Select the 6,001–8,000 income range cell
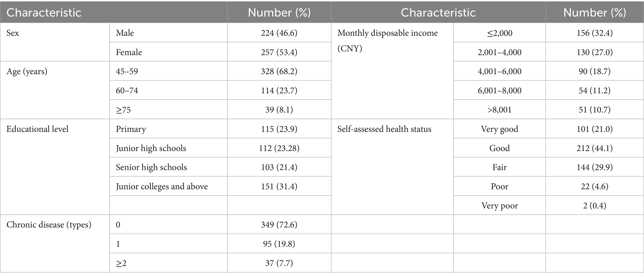The width and height of the screenshot is (644, 278). pos(499,90)
